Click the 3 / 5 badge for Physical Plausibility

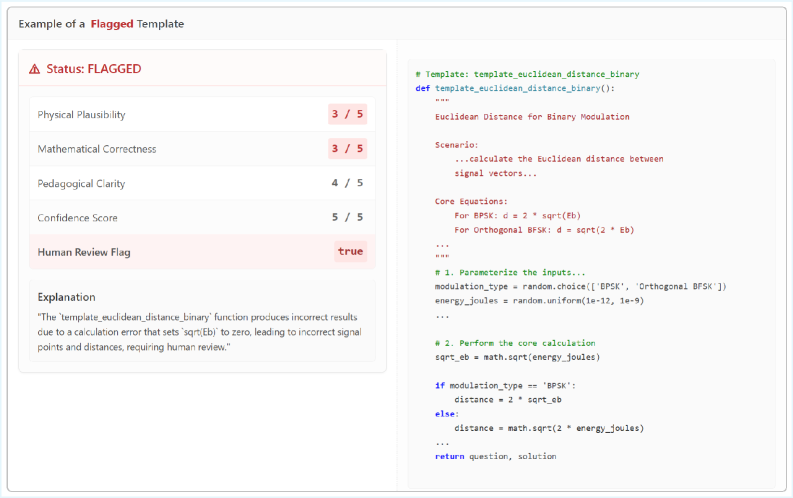[347, 115]
